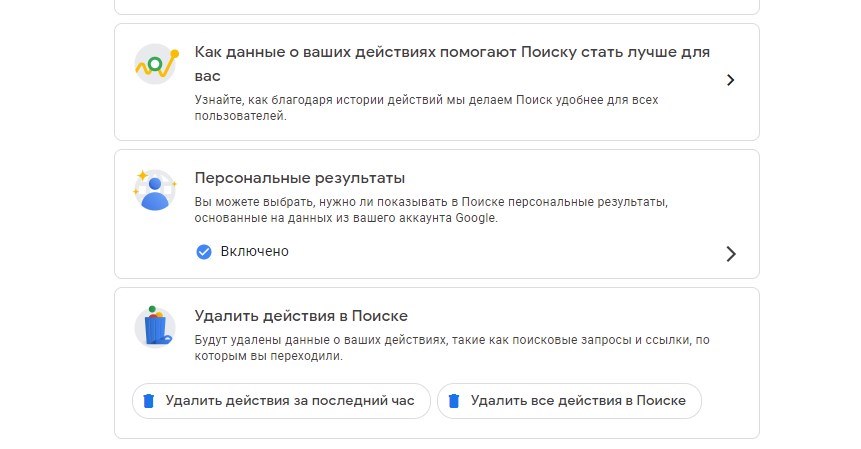Click the text 'которым вы переходили'
This screenshot has width=861, height=449.
tap(269, 356)
